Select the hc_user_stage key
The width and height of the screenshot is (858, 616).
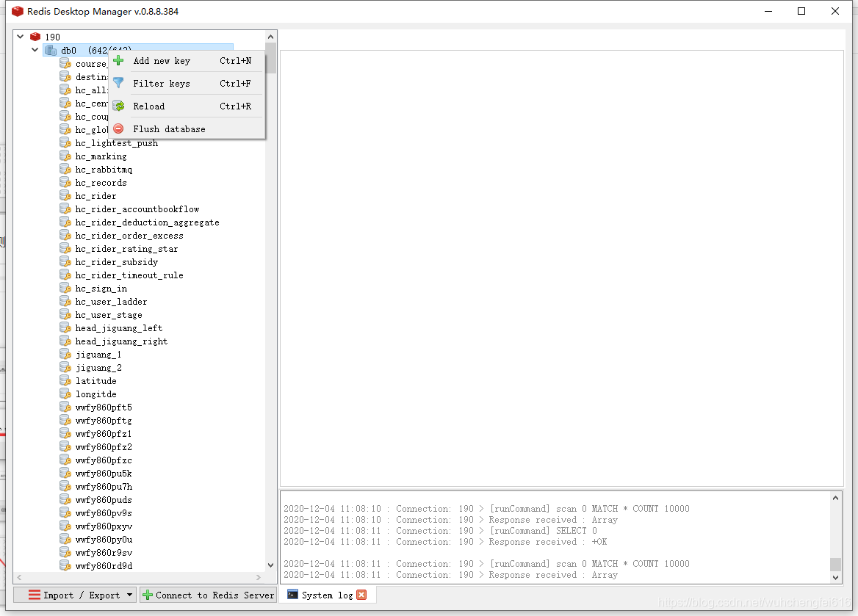click(x=109, y=314)
